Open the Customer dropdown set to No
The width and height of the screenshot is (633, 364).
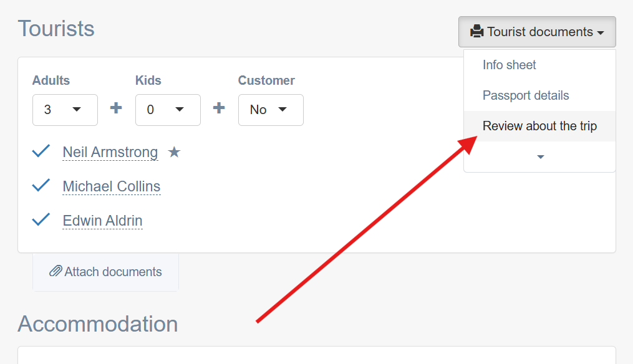pyautogui.click(x=271, y=110)
